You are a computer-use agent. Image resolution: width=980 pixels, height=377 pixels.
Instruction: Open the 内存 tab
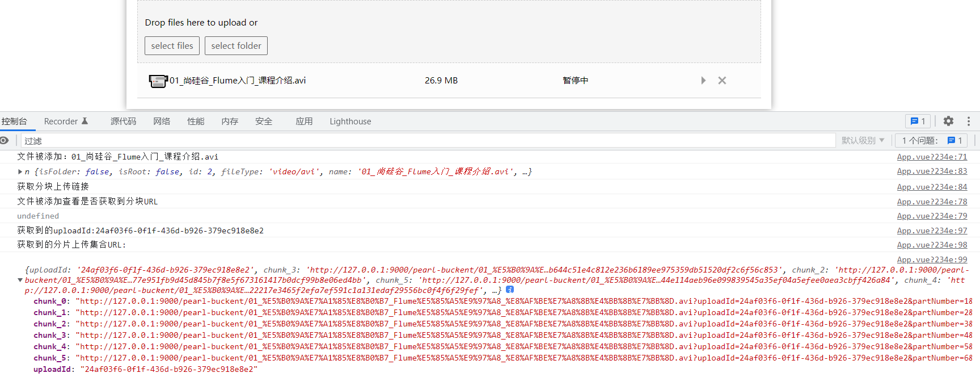230,121
